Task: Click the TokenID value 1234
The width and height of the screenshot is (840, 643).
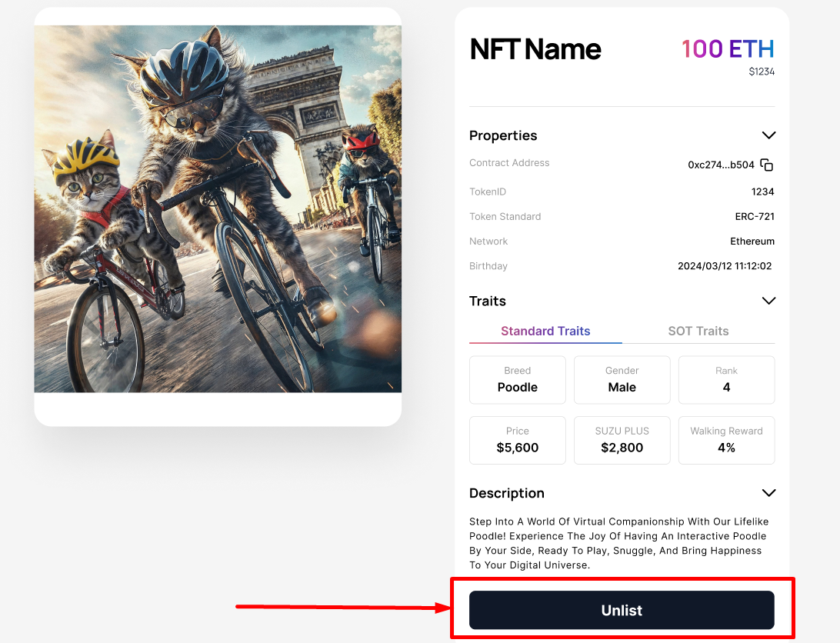Action: [762, 192]
